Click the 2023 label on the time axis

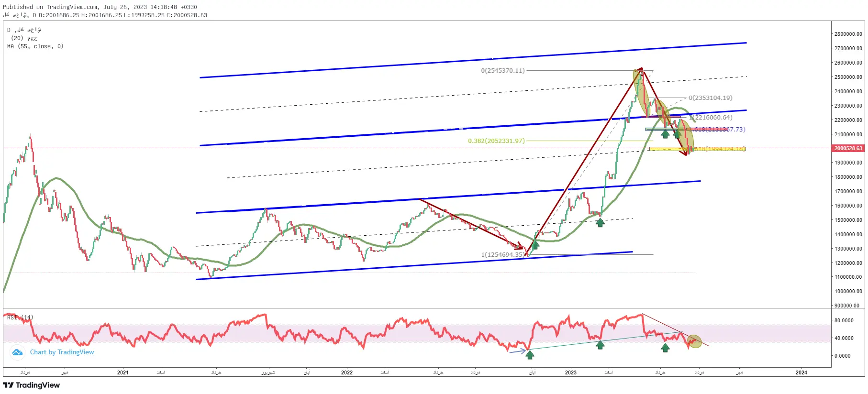click(x=571, y=372)
